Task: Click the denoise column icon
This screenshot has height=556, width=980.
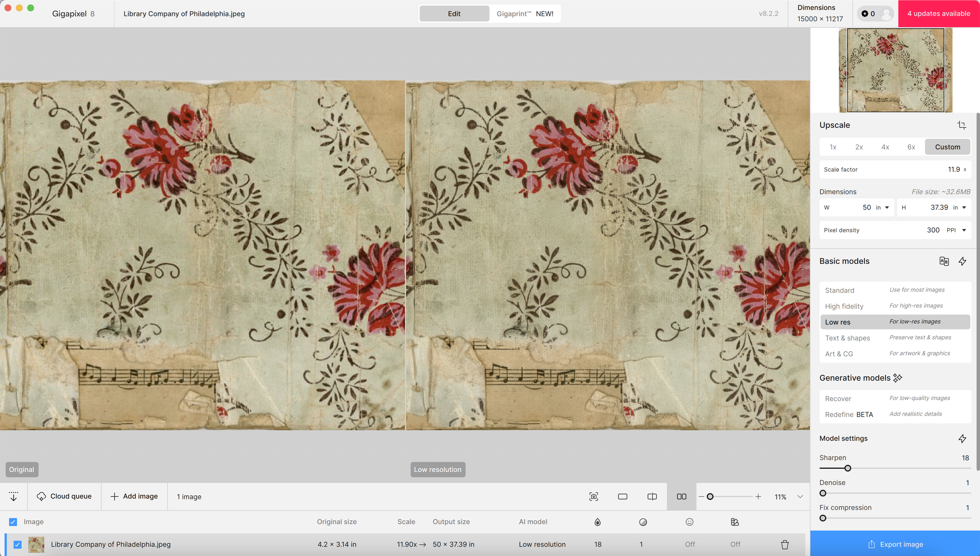Action: [x=643, y=522]
